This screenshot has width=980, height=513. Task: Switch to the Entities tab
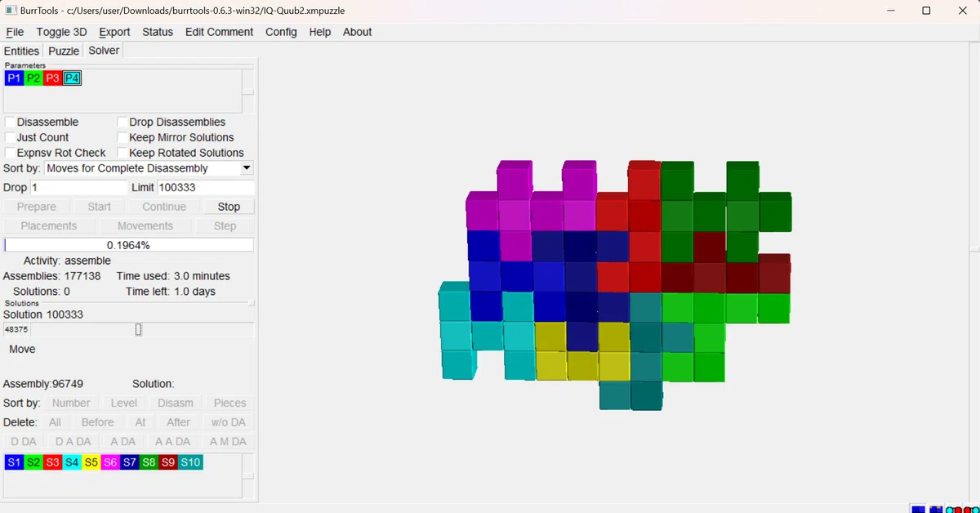click(x=21, y=51)
